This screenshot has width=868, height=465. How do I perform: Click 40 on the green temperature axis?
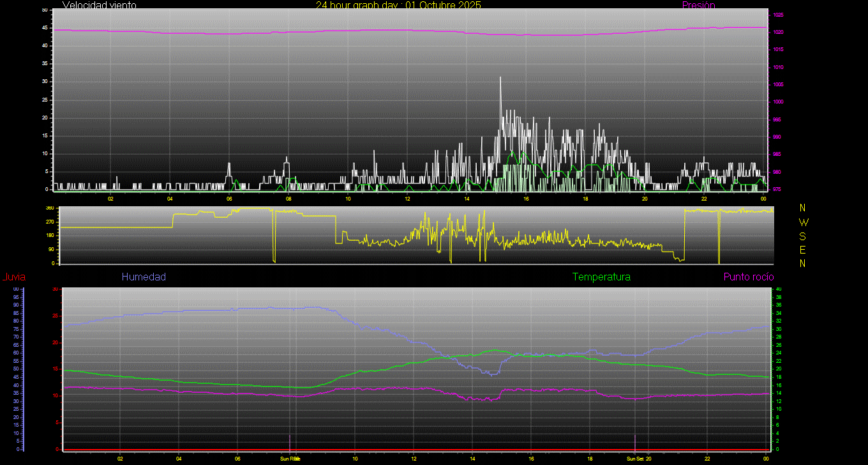[x=778, y=289]
